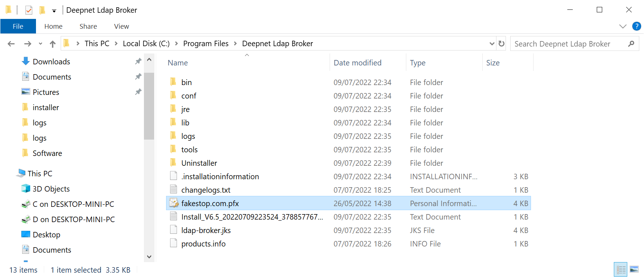Select This PC in the navigation pane
The width and height of the screenshot is (644, 277).
(x=40, y=173)
